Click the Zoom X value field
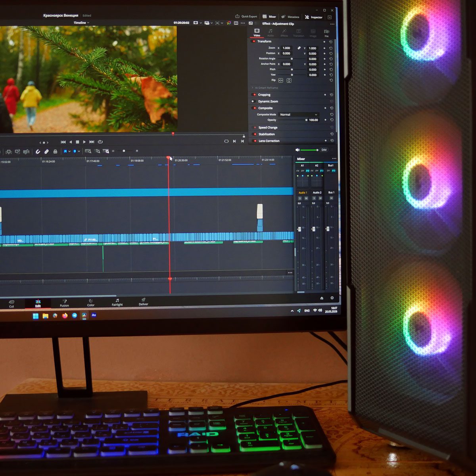This screenshot has height=476, width=476. pos(287,48)
